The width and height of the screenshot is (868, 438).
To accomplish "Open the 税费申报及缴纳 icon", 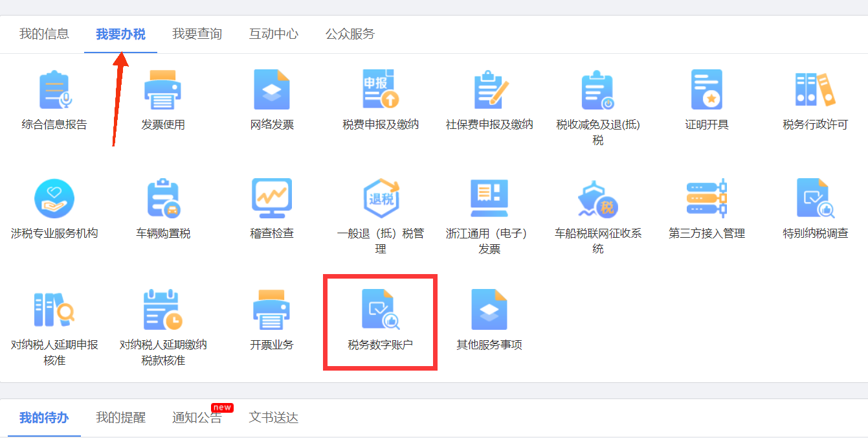I will pos(381,90).
